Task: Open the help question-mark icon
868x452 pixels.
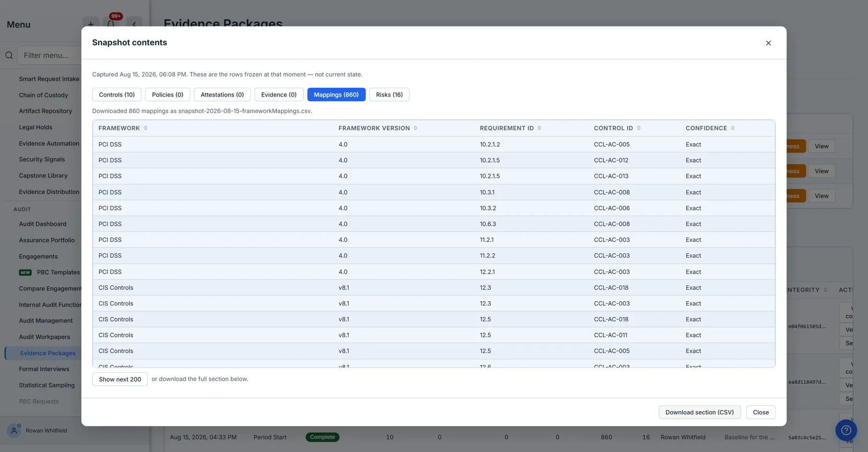Action: coord(846,430)
